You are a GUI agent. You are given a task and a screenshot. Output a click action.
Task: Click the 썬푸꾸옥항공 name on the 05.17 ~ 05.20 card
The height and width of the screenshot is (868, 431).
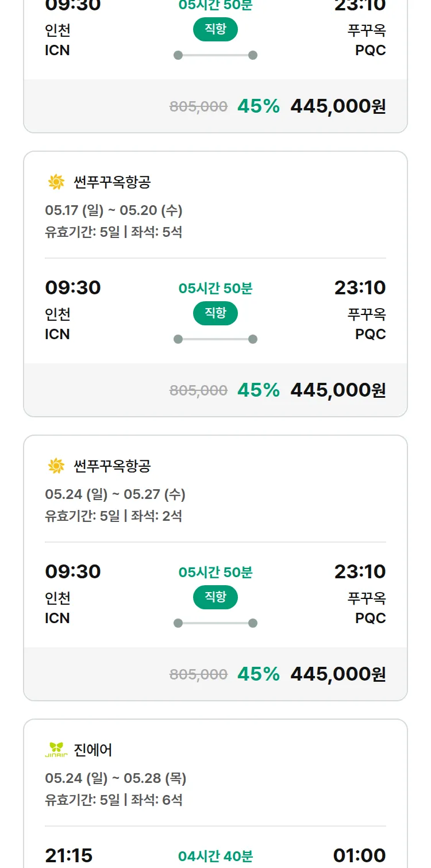[112, 182]
